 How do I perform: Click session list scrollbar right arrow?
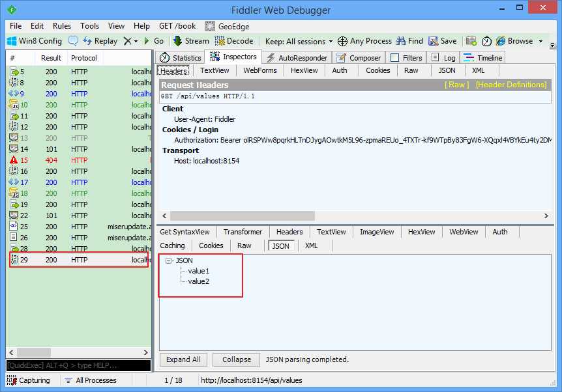click(146, 353)
